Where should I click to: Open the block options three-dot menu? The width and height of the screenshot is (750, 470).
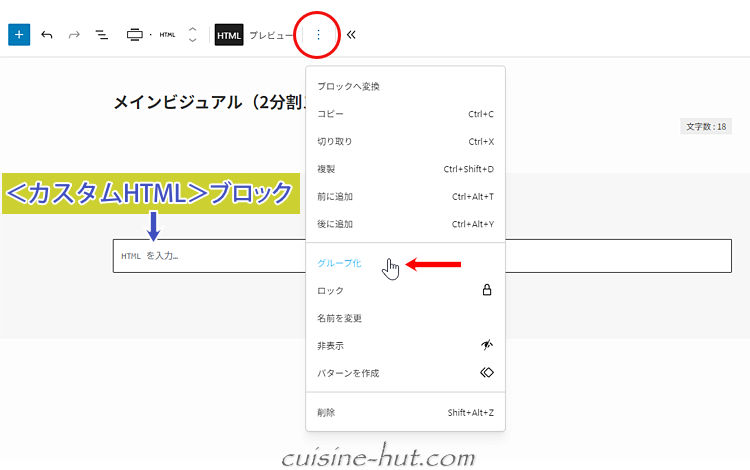point(318,35)
